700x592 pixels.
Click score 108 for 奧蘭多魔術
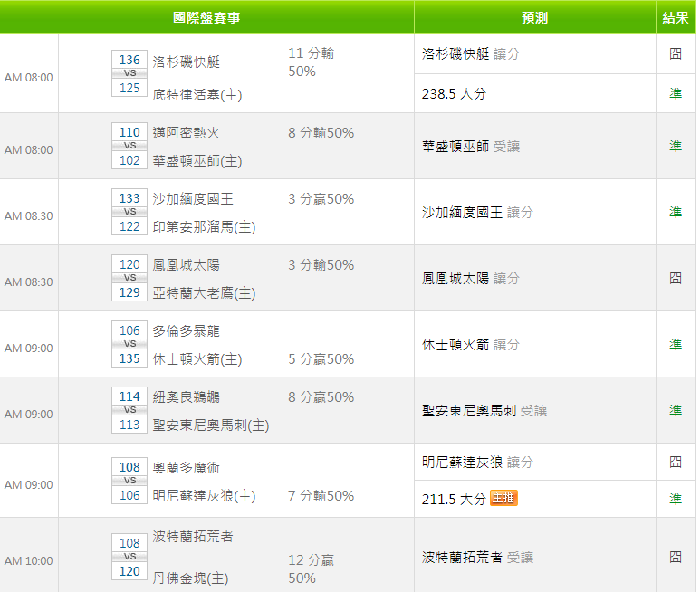pos(129,467)
